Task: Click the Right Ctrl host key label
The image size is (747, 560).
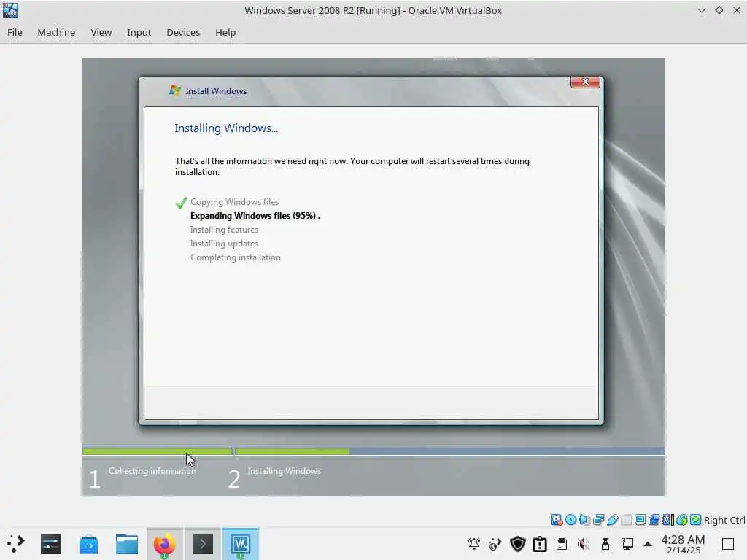Action: (724, 520)
